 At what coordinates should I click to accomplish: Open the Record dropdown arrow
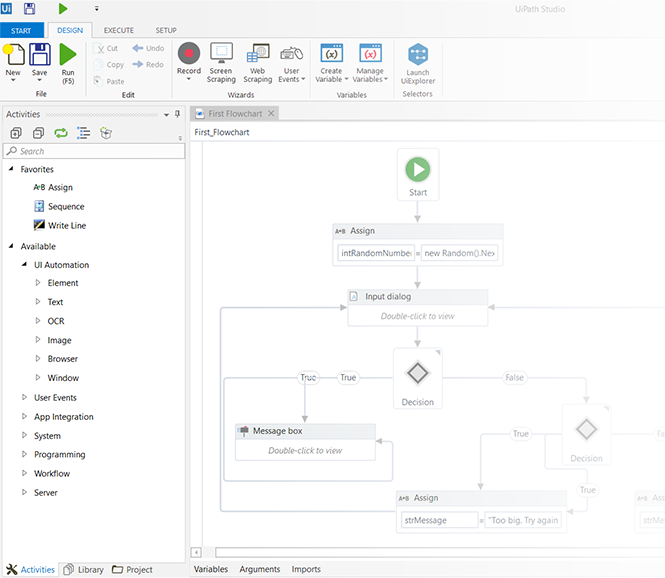click(x=189, y=78)
